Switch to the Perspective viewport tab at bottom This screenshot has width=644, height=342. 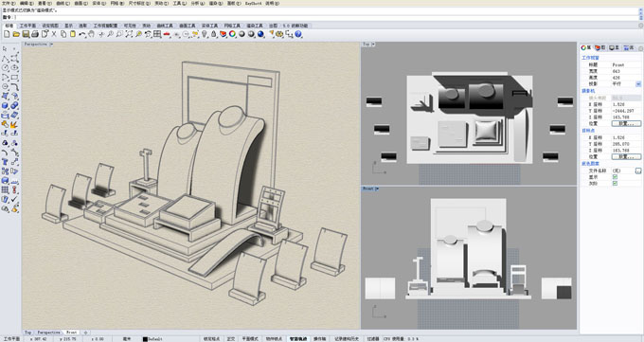point(48,333)
